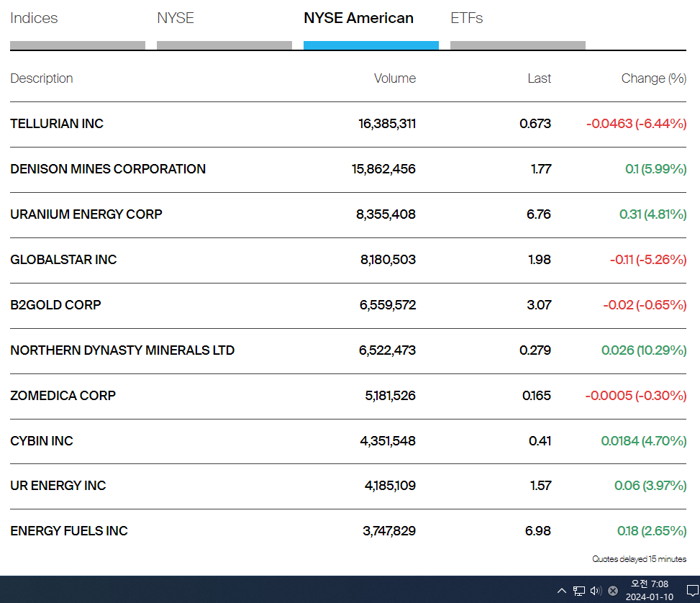The image size is (700, 603).
Task: Click the Description column header
Action: point(42,78)
